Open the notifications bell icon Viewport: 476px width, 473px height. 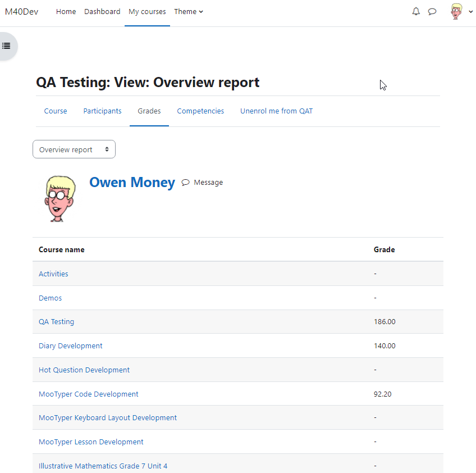coord(416,12)
